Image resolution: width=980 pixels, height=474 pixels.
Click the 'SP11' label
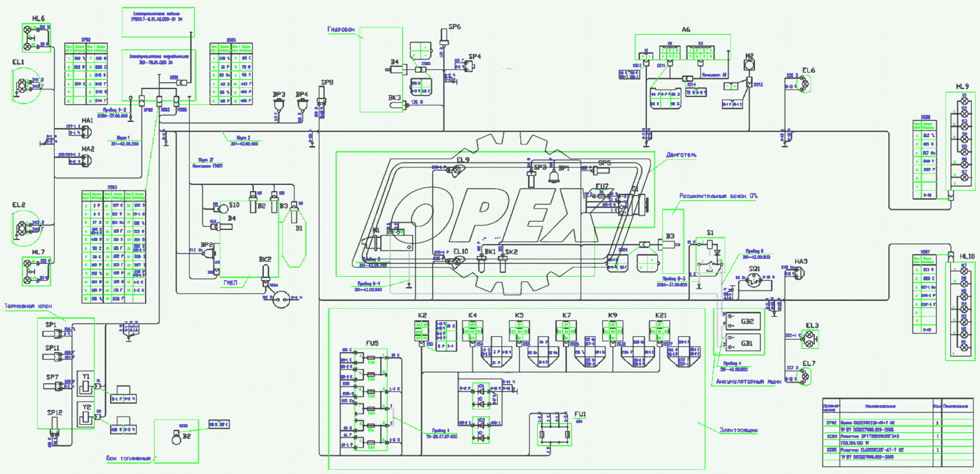point(52,348)
